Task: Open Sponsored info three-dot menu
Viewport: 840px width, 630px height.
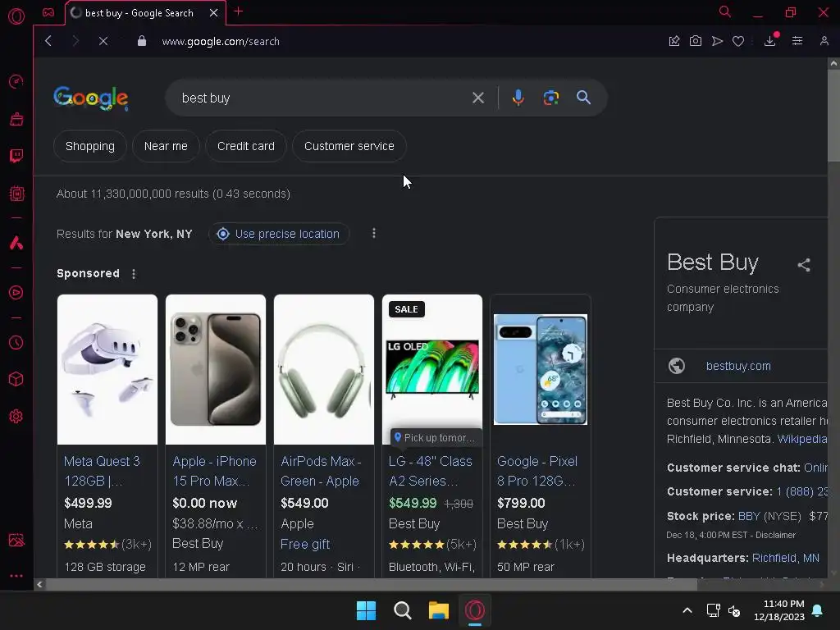Action: click(134, 274)
